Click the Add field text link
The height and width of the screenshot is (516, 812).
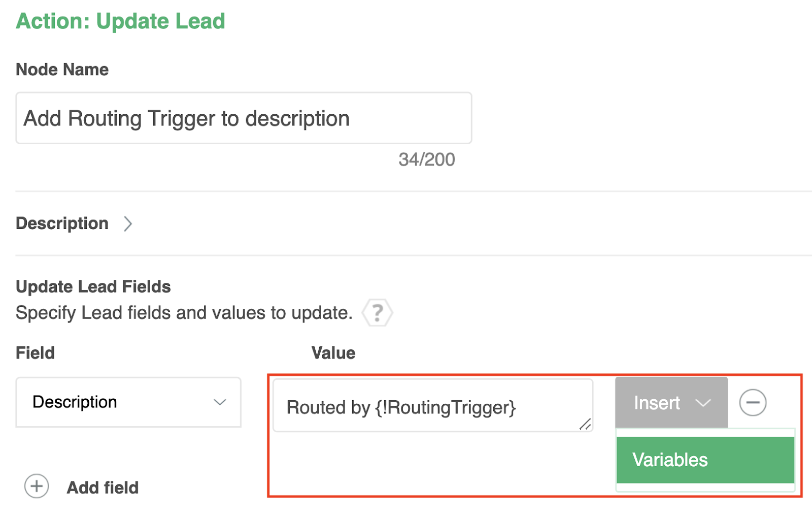click(x=103, y=488)
